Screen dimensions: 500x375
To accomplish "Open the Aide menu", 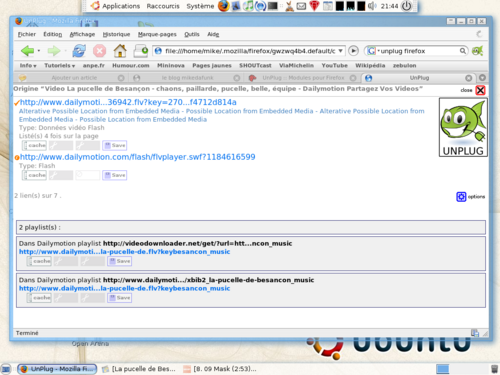I will [x=213, y=34].
